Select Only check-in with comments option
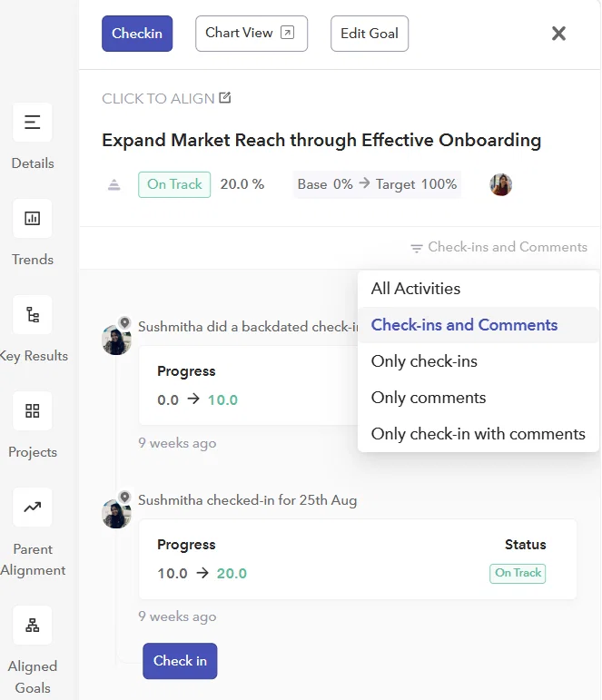Screen dimensions: 602x700 click(x=478, y=434)
